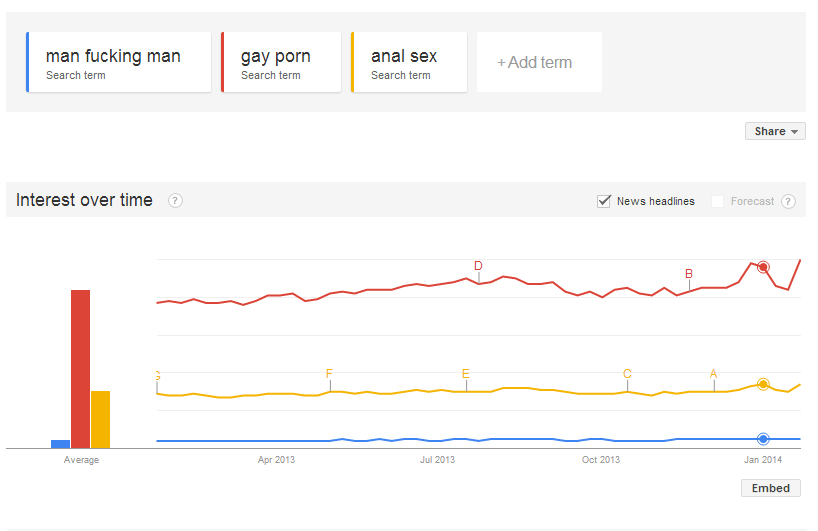Click the red Average bar
This screenshot has width=818, height=531.
[x=80, y=369]
